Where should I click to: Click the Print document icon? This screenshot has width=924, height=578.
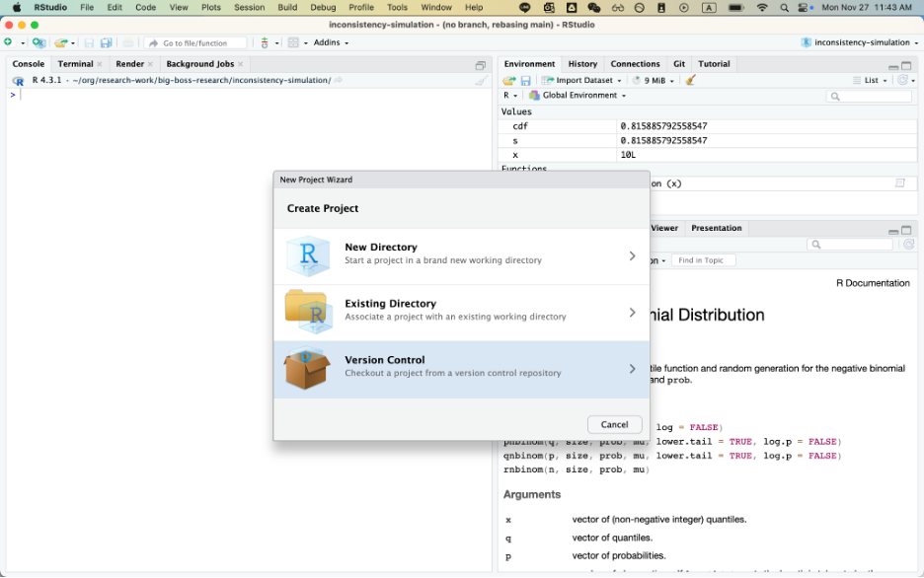(128, 42)
